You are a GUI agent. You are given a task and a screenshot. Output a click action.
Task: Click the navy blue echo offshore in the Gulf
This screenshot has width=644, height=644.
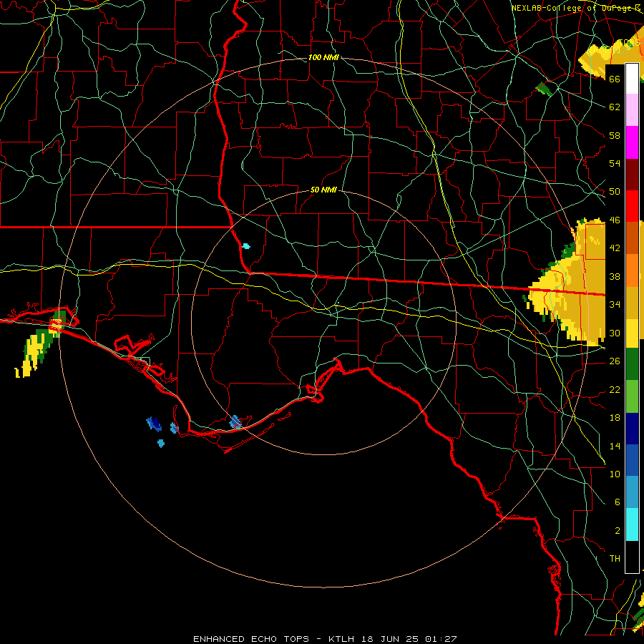pyautogui.click(x=154, y=424)
